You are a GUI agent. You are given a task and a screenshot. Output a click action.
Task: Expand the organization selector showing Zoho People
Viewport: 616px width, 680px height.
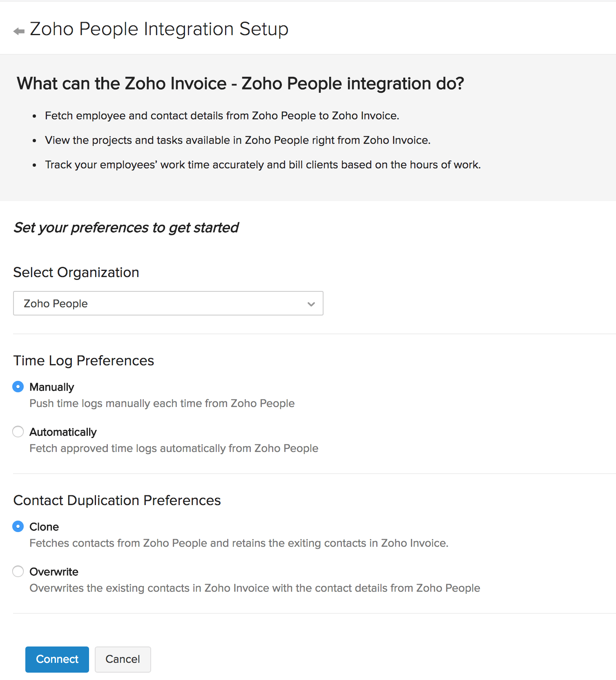coord(168,303)
